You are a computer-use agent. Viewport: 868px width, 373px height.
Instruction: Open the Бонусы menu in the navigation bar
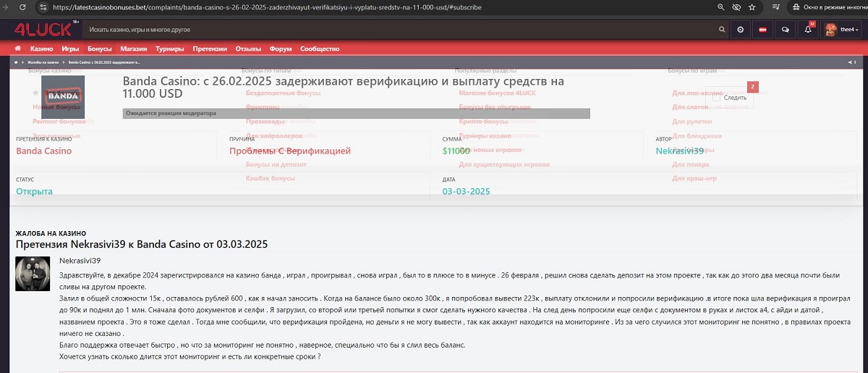[x=99, y=49]
